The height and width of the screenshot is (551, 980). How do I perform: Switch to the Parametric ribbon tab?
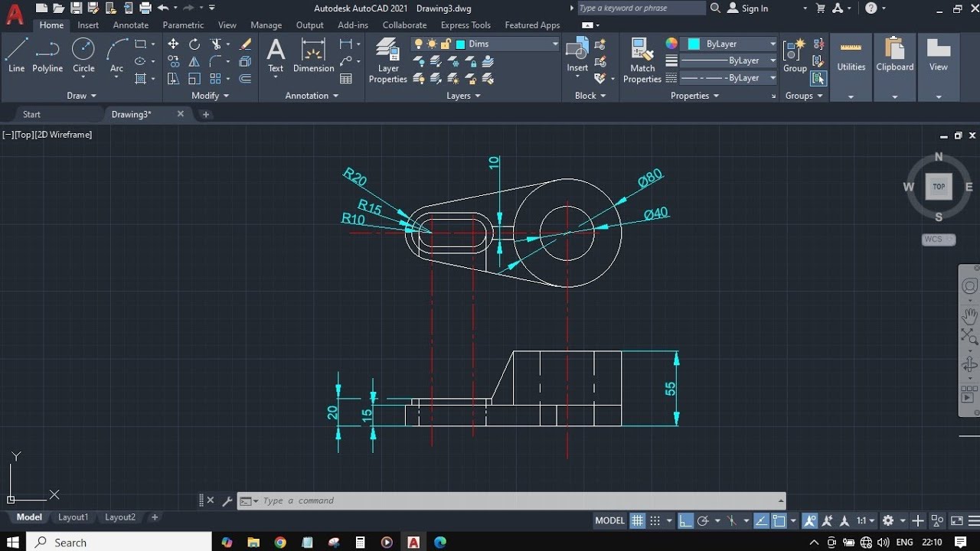pyautogui.click(x=183, y=25)
